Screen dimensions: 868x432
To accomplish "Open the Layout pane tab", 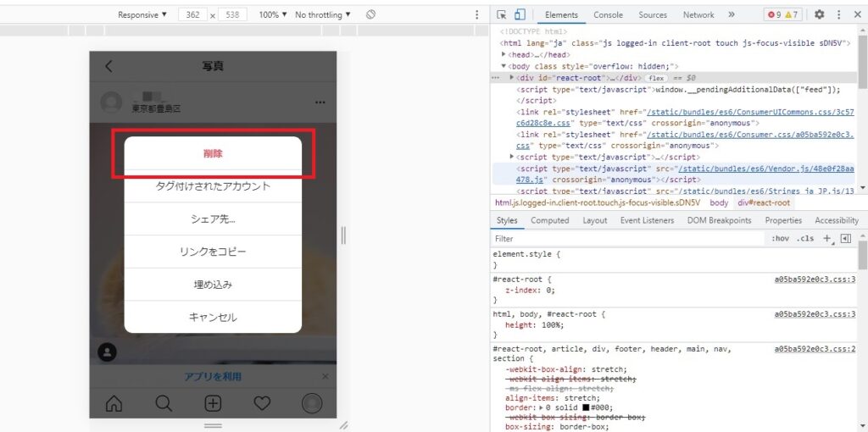I will [x=594, y=220].
